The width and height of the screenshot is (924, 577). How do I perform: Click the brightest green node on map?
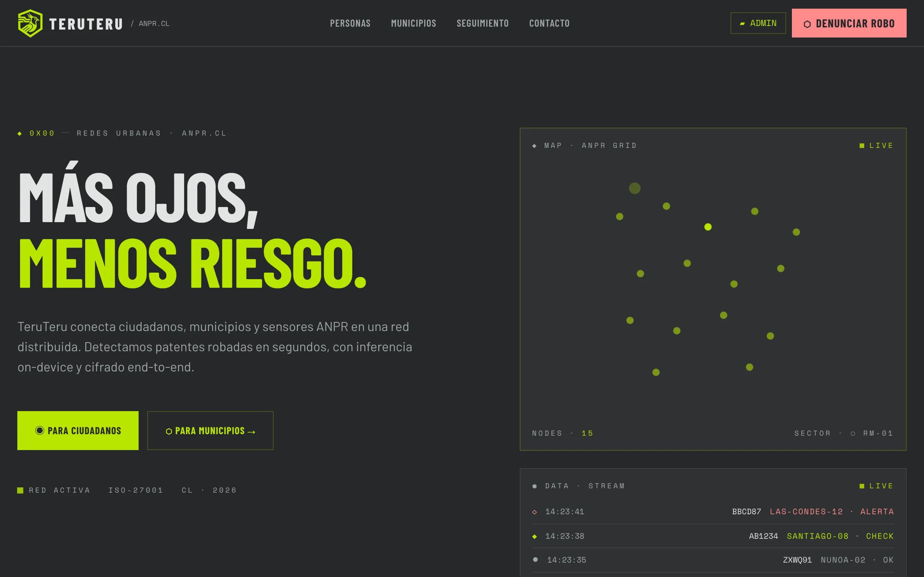point(708,227)
